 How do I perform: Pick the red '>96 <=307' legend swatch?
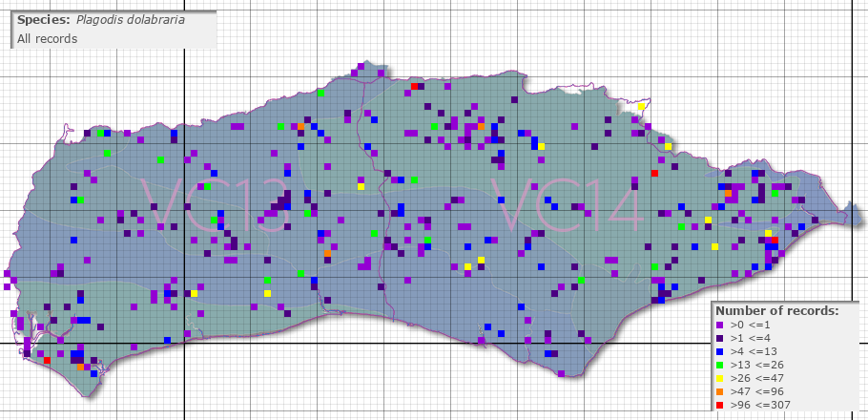click(x=719, y=405)
